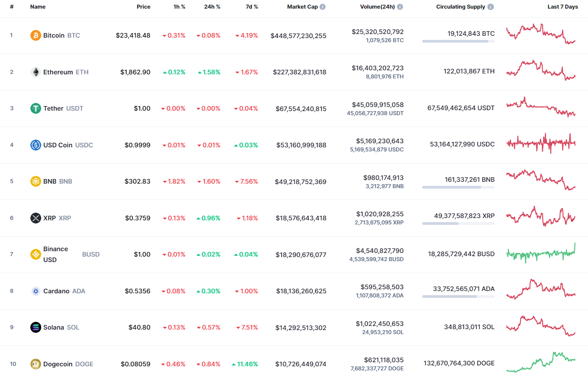Sort table by 7d % header
Screen dimensions: 588x379
tap(251, 6)
